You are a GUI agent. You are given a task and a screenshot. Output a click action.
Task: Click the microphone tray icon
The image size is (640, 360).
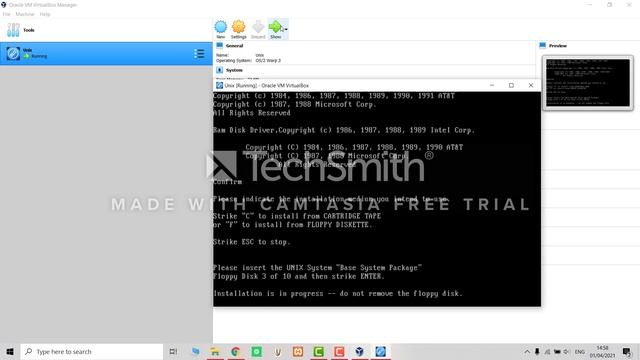pos(537,351)
